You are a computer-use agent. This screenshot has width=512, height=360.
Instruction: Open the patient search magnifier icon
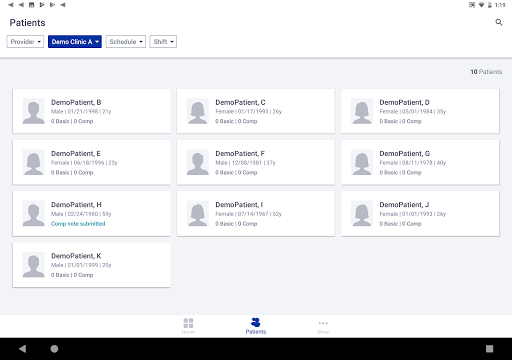[499, 22]
